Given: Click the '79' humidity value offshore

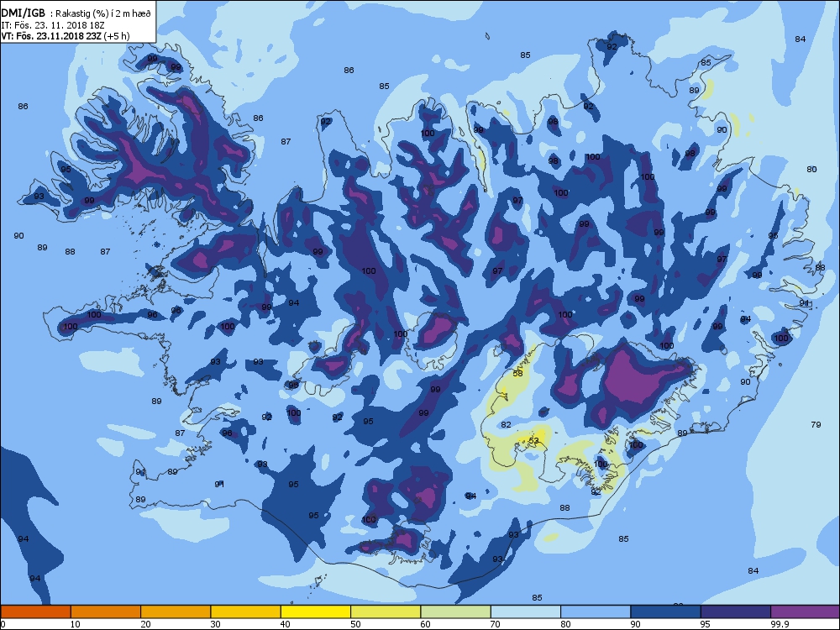Looking at the screenshot, I should [816, 425].
